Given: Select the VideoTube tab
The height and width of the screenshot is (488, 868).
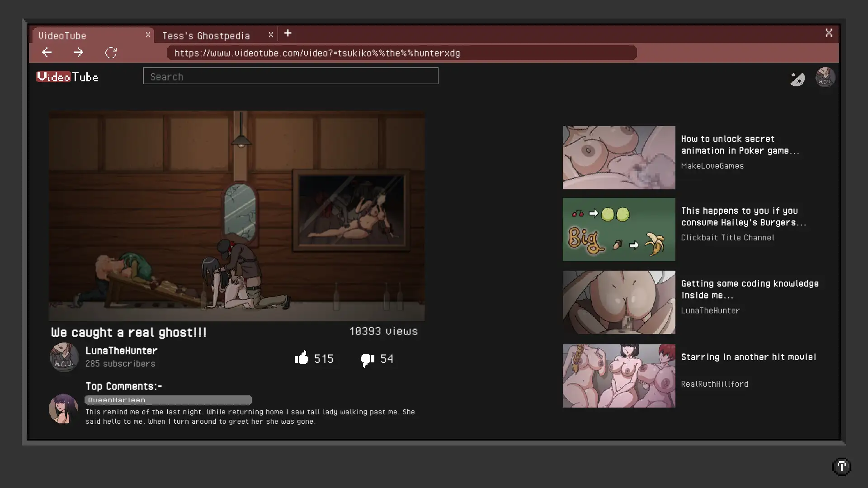Looking at the screenshot, I should [62, 35].
